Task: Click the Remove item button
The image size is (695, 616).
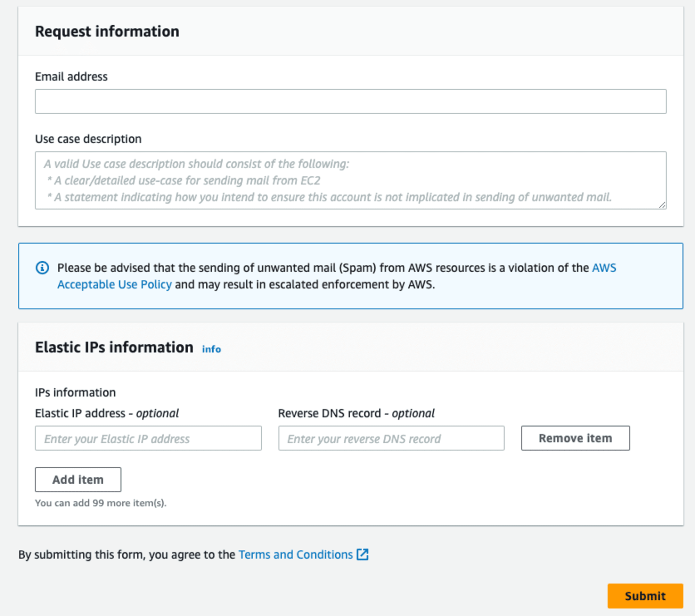Action: [x=575, y=438]
